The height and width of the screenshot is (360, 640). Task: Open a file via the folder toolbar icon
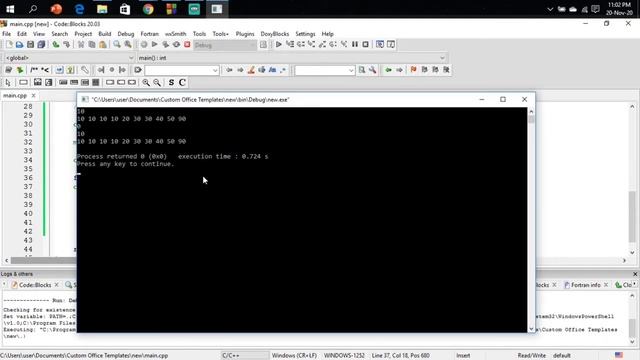20,44
